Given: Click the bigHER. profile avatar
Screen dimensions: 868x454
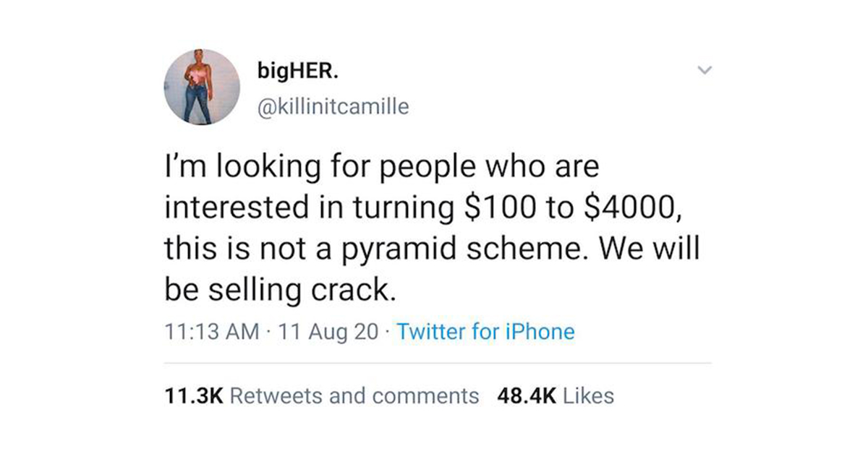Looking at the screenshot, I should click(x=200, y=88).
